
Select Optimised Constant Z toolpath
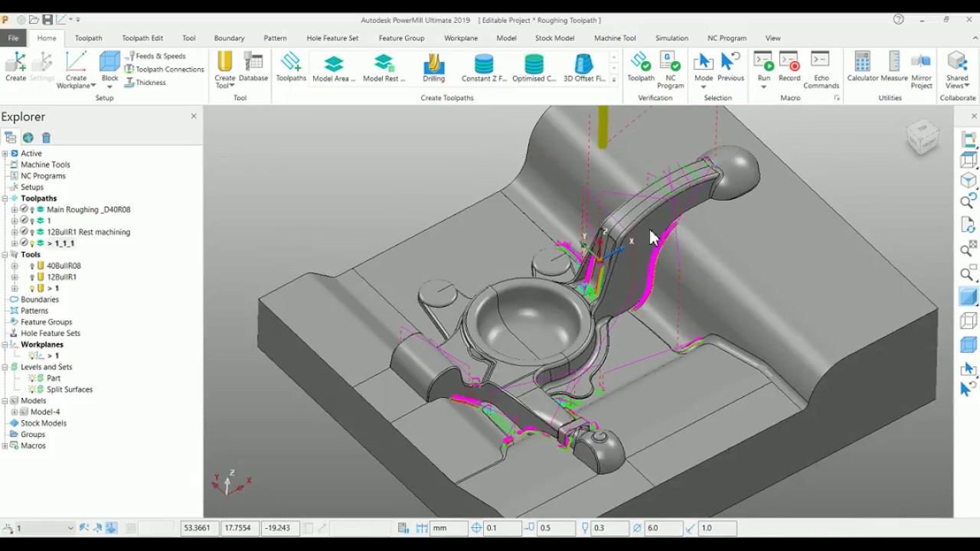pos(534,67)
